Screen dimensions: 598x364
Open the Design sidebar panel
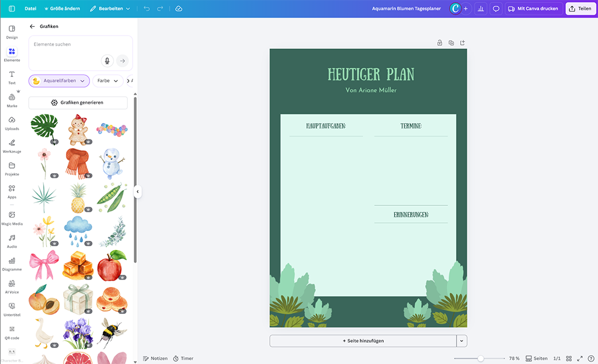(x=12, y=32)
